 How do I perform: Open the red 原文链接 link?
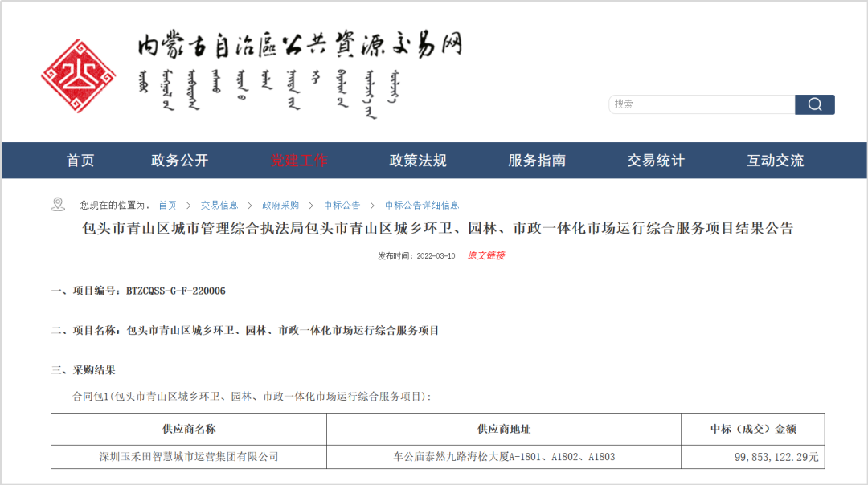click(486, 255)
